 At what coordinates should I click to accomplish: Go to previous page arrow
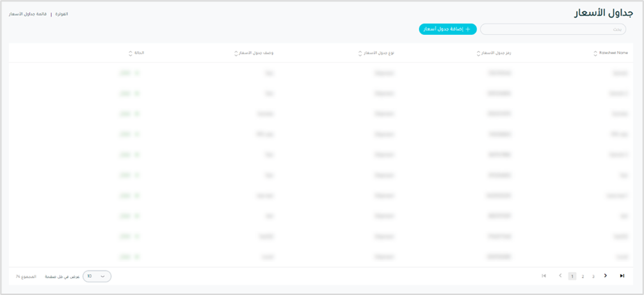point(560,276)
